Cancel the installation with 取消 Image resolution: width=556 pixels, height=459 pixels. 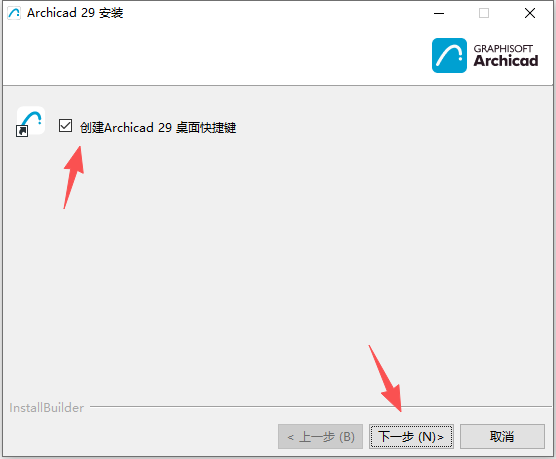pos(502,436)
